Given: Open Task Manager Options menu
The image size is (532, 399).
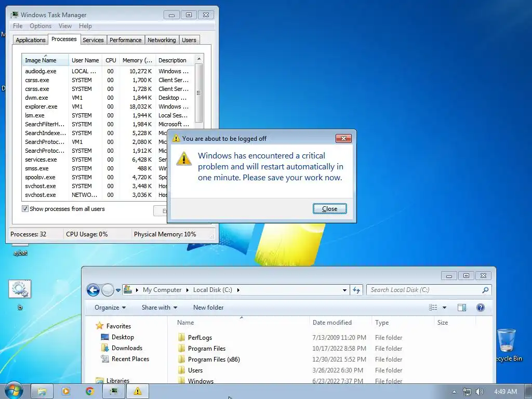Looking at the screenshot, I should click(x=41, y=26).
